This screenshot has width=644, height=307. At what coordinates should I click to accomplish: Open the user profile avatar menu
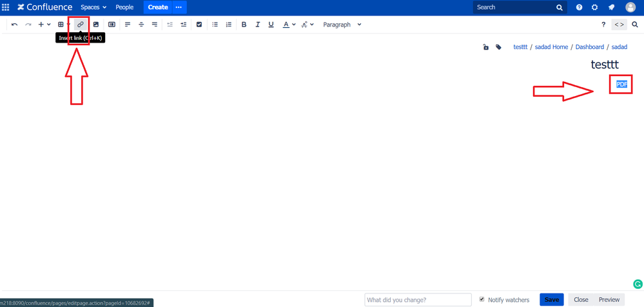630,7
